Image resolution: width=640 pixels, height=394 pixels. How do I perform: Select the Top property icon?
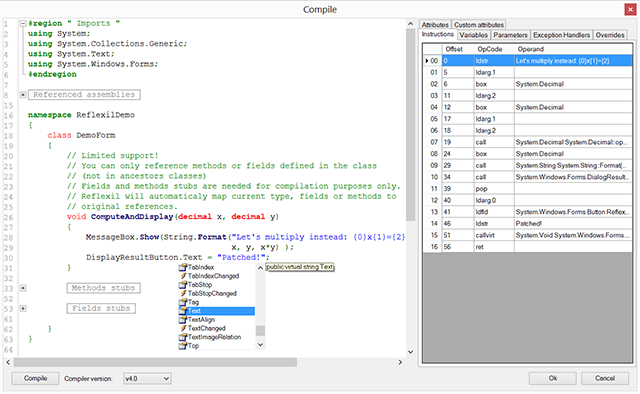[183, 346]
